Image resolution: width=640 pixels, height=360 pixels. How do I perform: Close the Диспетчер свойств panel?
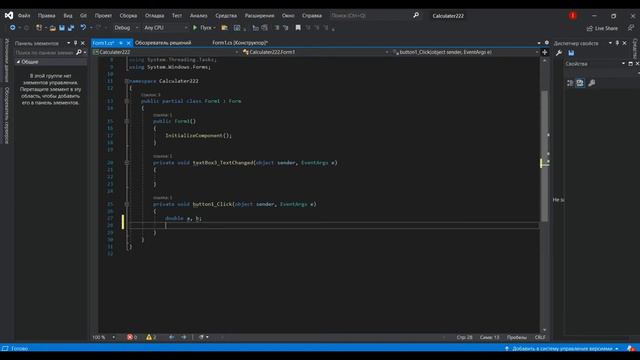(x=624, y=43)
